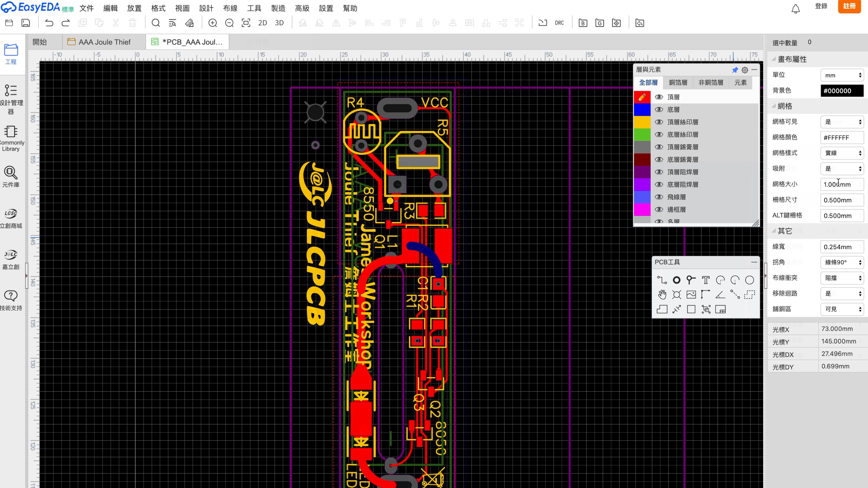The height and width of the screenshot is (488, 868).
Task: Click the DRC check icon
Action: (x=559, y=23)
